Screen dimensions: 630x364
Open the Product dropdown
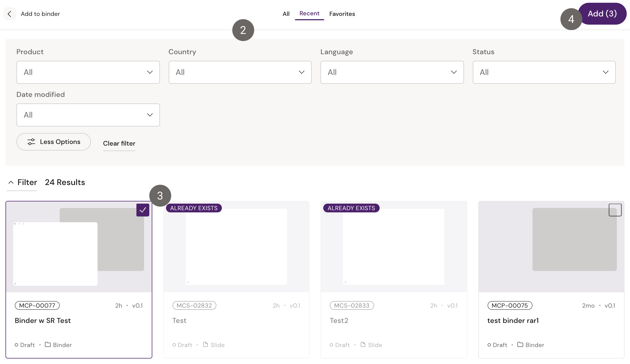(x=88, y=72)
